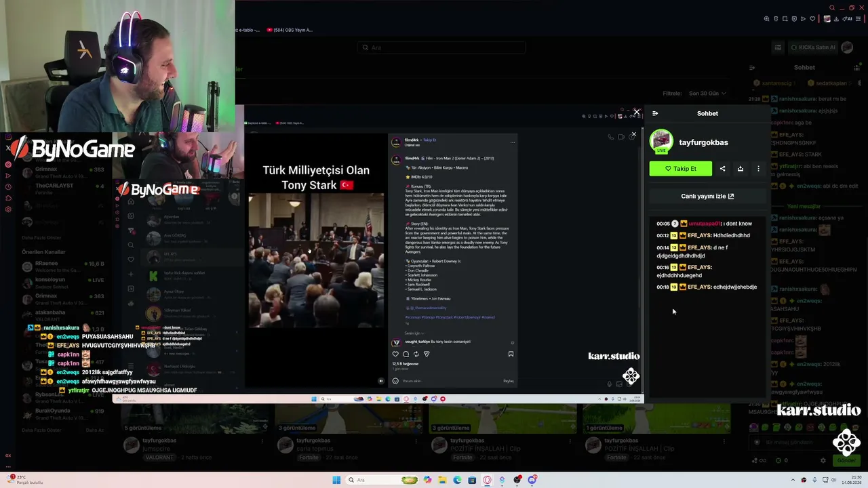
Task: Open the File Explorer icon in the taskbar
Action: [442, 480]
